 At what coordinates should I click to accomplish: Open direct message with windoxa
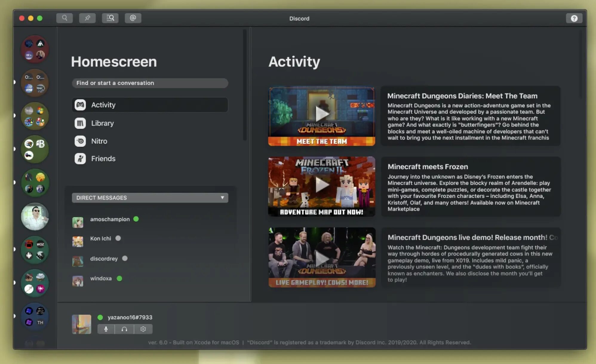point(101,278)
